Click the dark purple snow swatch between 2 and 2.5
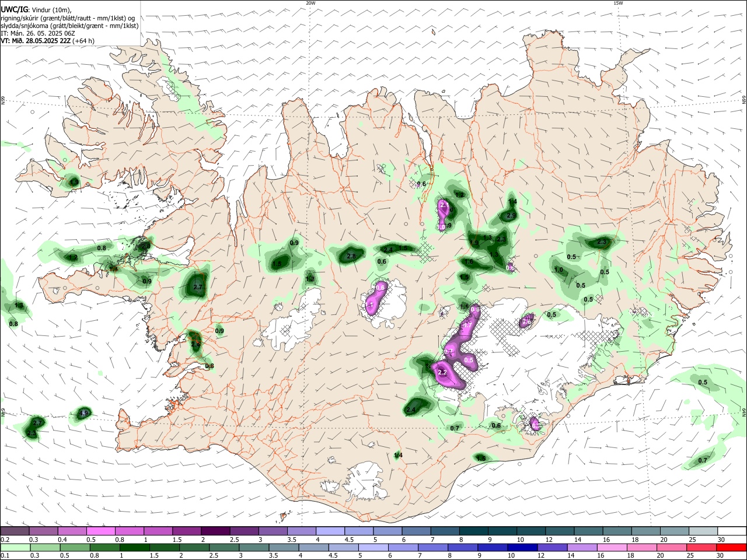747x560 pixels. [x=215, y=531]
